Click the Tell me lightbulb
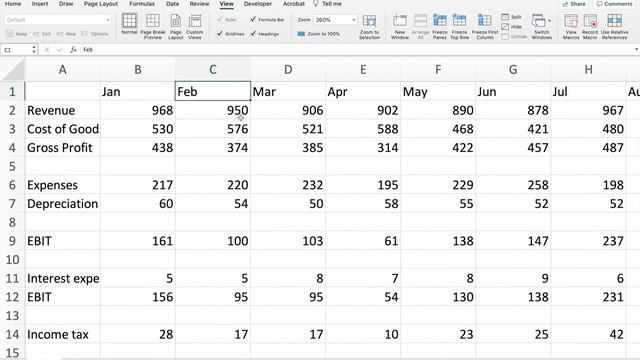The image size is (640, 360). pyautogui.click(x=316, y=4)
